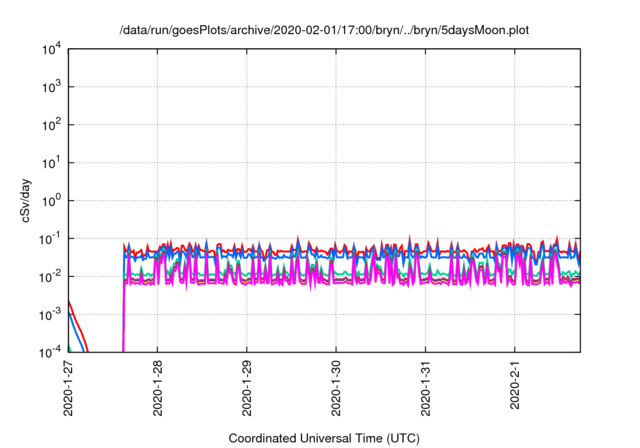Click the 2020-1-29 x-axis date label
The height and width of the screenshot is (448, 640).
tap(247, 388)
